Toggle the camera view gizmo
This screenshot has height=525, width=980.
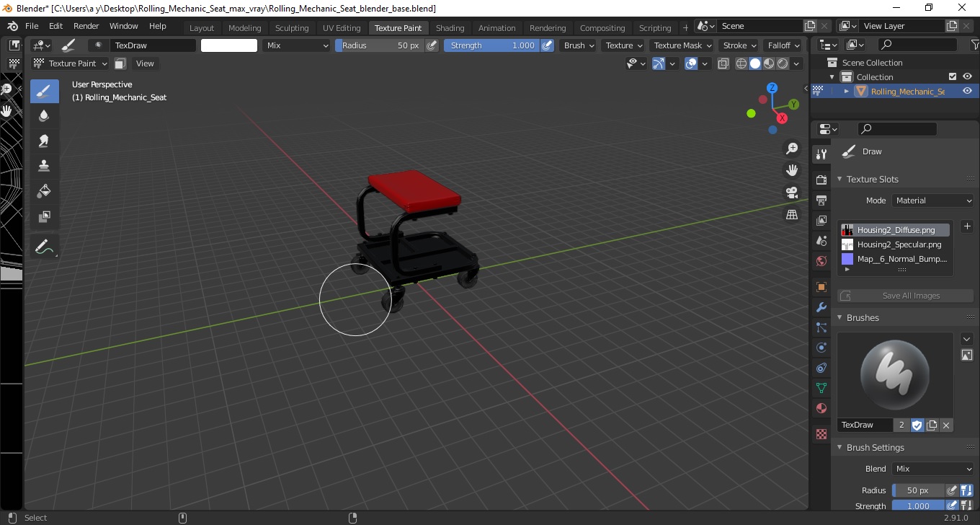pos(792,193)
